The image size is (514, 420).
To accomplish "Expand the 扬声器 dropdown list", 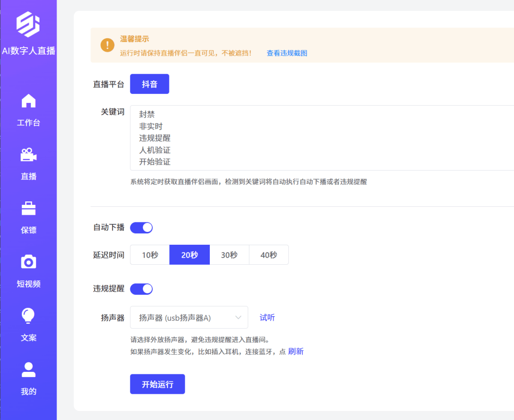I will pos(189,318).
